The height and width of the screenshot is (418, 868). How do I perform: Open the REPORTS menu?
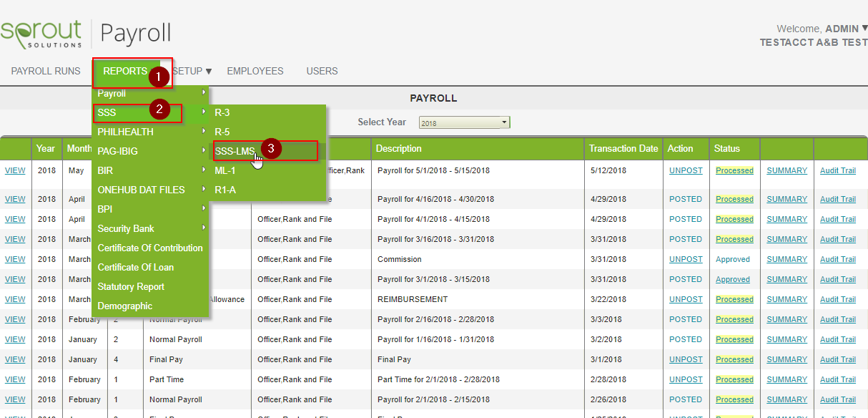click(125, 71)
